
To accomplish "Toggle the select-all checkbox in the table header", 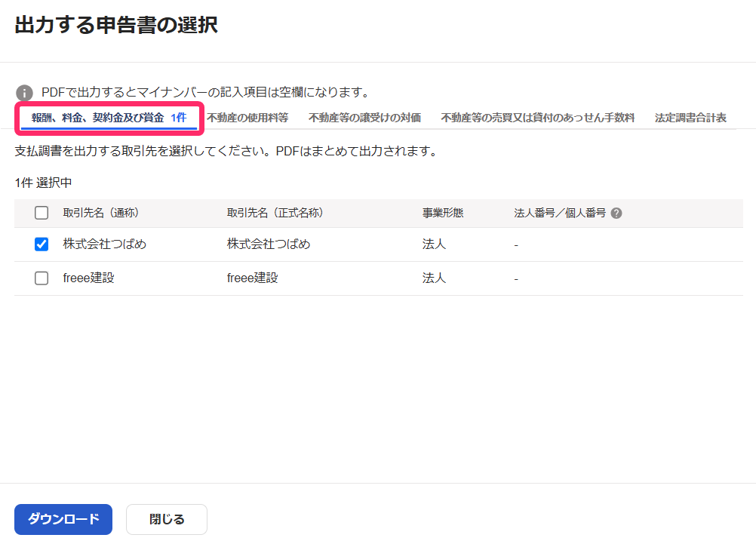I will coord(41,213).
